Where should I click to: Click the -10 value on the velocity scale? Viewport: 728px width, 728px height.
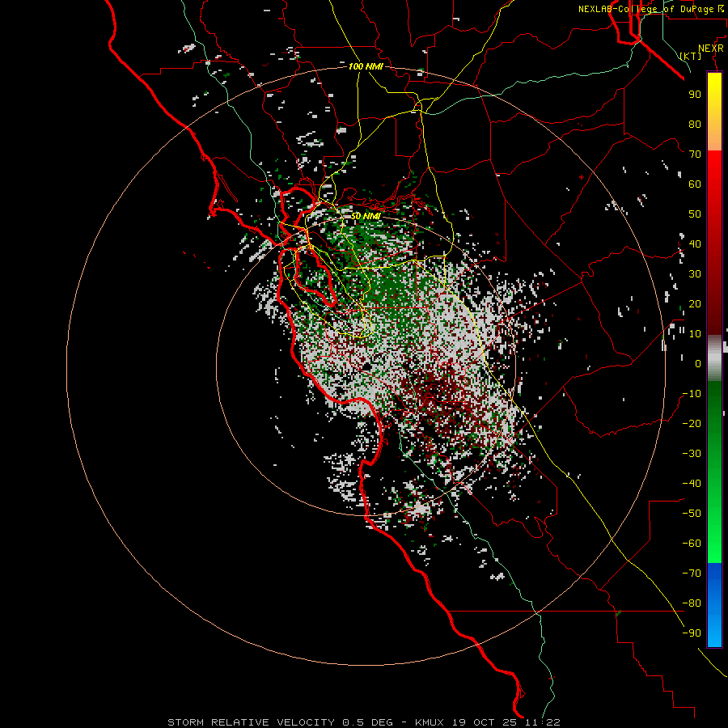tap(692, 394)
